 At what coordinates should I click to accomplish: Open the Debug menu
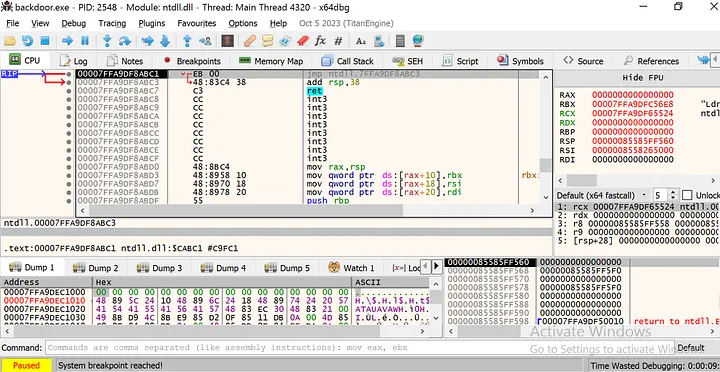(73, 23)
